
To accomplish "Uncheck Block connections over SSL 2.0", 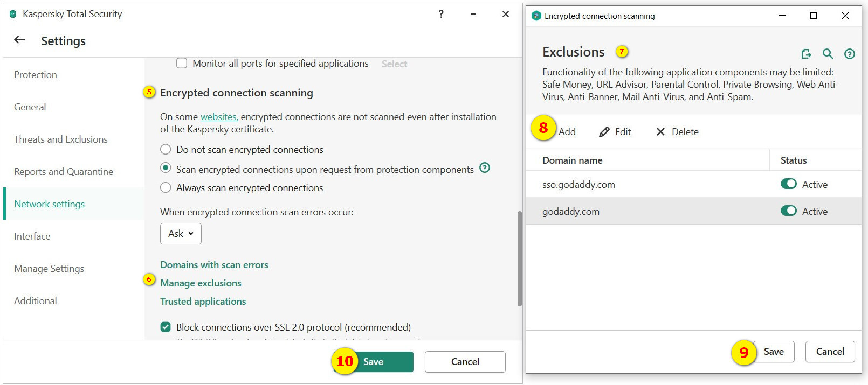I will pos(166,327).
